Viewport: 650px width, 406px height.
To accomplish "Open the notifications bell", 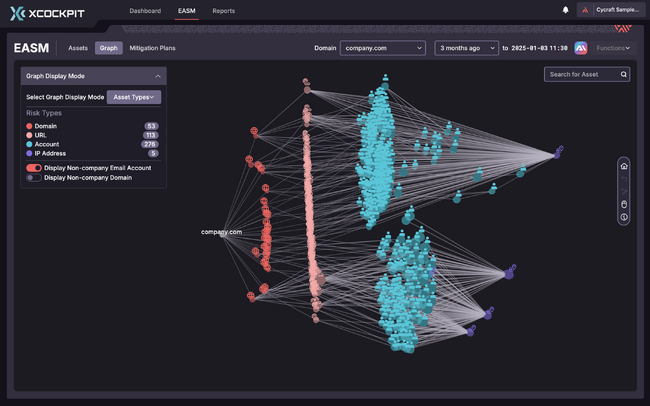I will point(565,10).
